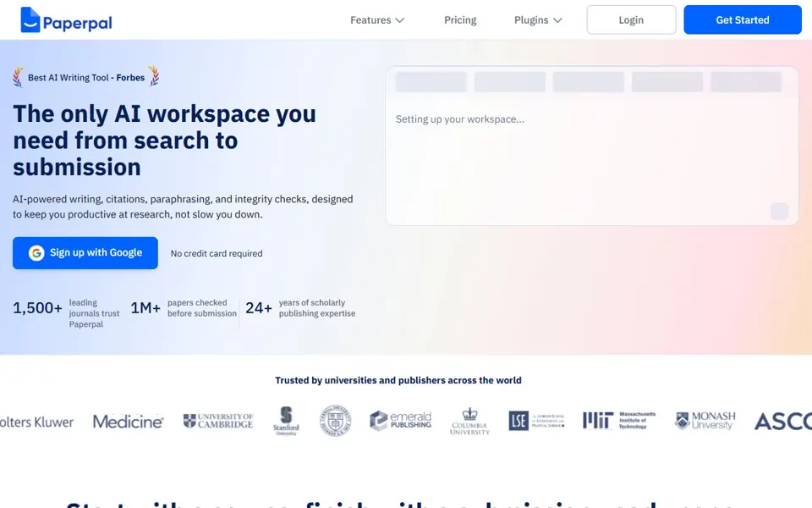
Task: Click the round Cornell seal logo
Action: (336, 421)
